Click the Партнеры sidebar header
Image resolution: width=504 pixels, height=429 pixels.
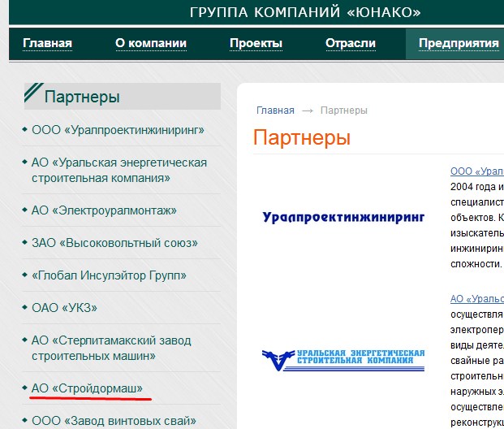pos(123,96)
